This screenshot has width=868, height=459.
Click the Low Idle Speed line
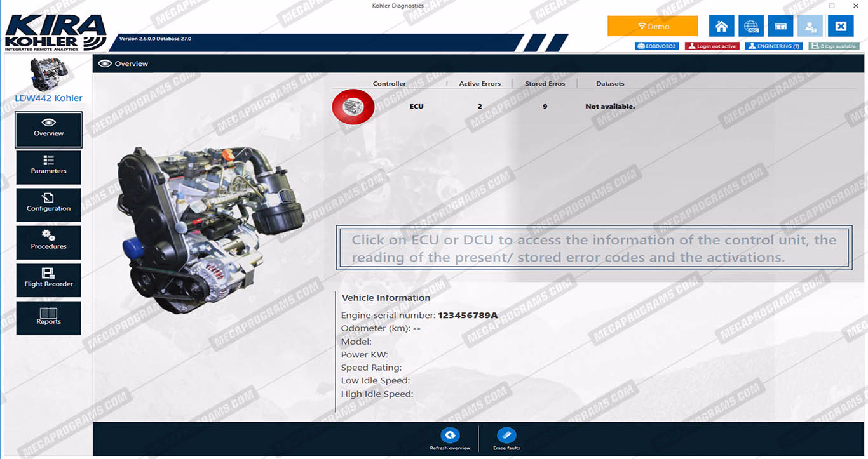(376, 381)
